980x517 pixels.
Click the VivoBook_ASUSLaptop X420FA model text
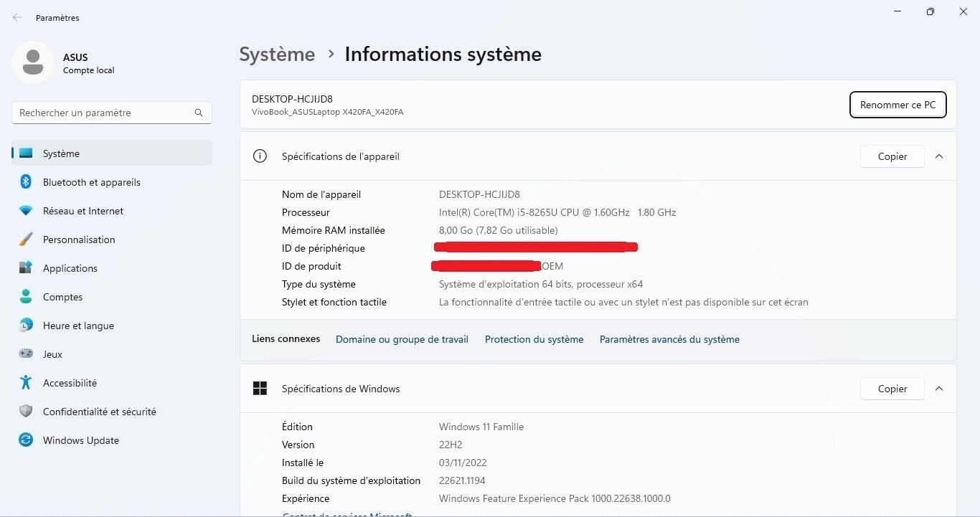click(327, 112)
